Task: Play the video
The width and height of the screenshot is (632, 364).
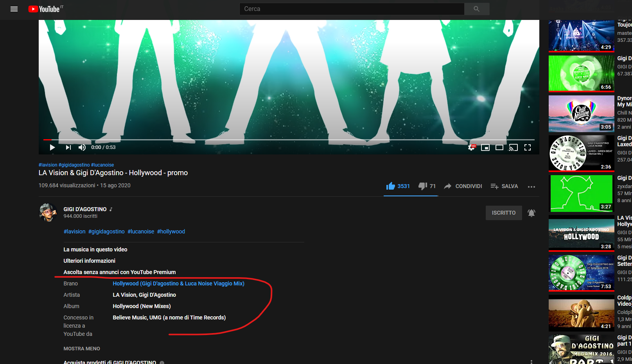Action: point(52,147)
